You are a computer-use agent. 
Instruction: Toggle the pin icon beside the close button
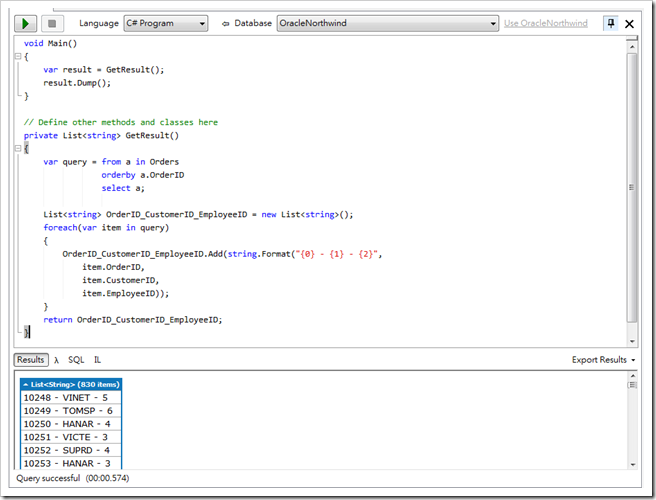click(611, 23)
